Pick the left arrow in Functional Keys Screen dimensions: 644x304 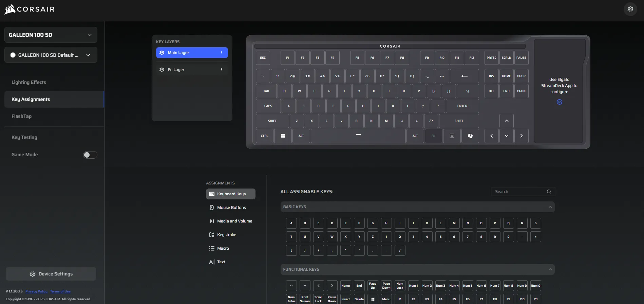318,286
